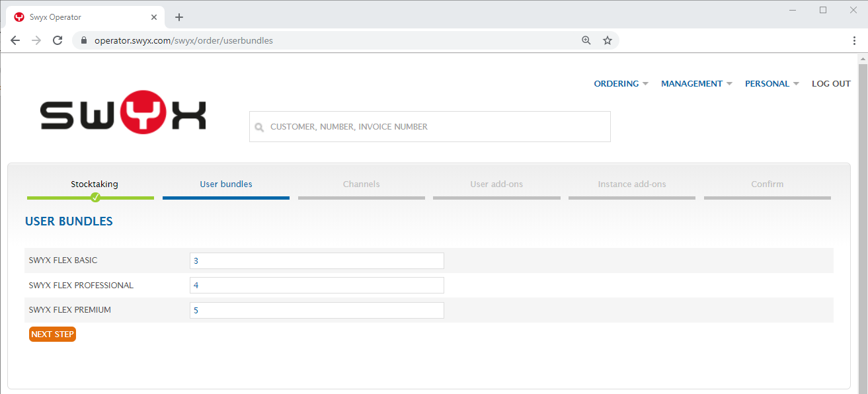Reload the page with the refresh icon
The height and width of the screenshot is (394, 868).
58,40
